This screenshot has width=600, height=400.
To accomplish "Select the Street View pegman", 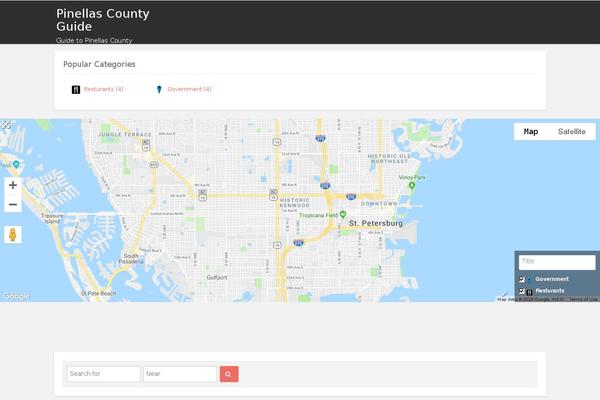I will pos(13,235).
